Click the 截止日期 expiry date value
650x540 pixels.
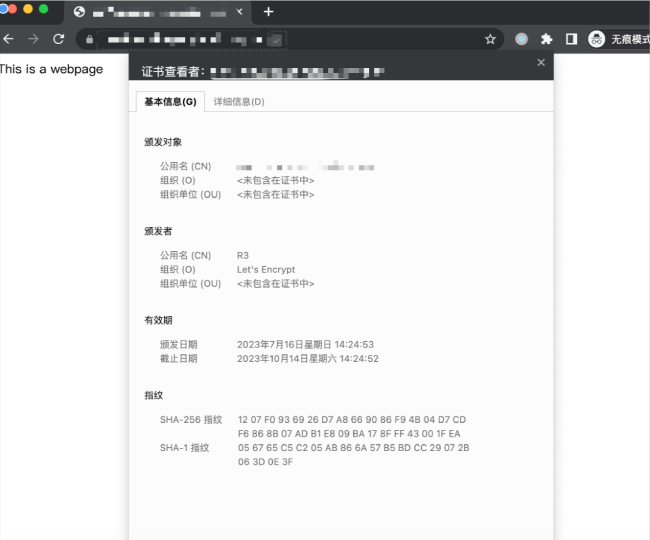point(307,359)
